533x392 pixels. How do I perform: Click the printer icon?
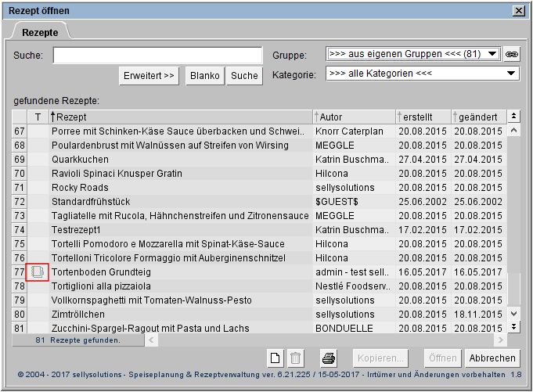coord(329,358)
